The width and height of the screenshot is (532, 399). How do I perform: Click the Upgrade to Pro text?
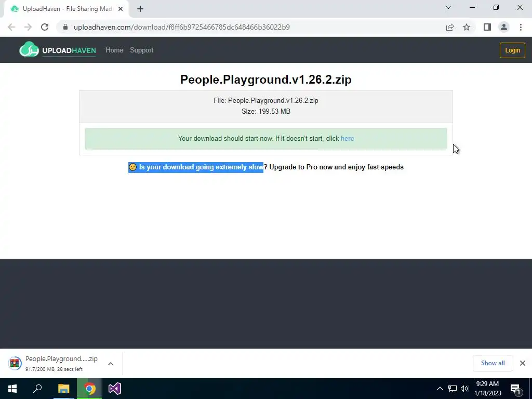(336, 167)
